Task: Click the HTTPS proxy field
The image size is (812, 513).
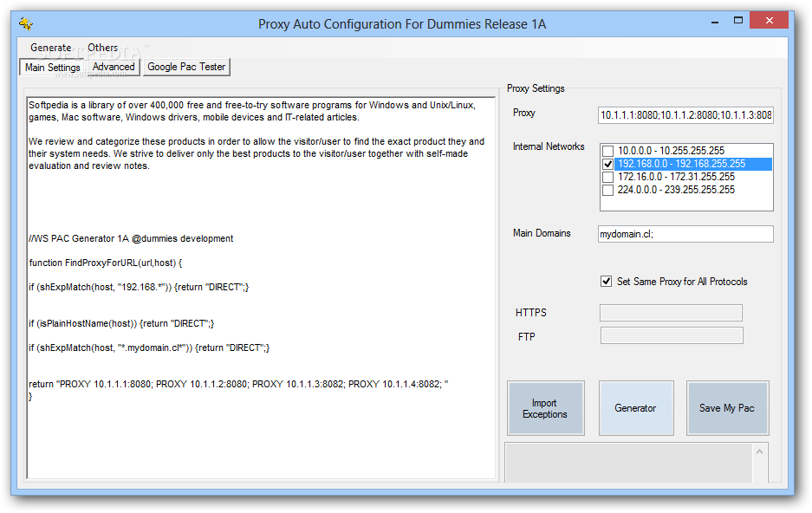Action: coord(671,313)
